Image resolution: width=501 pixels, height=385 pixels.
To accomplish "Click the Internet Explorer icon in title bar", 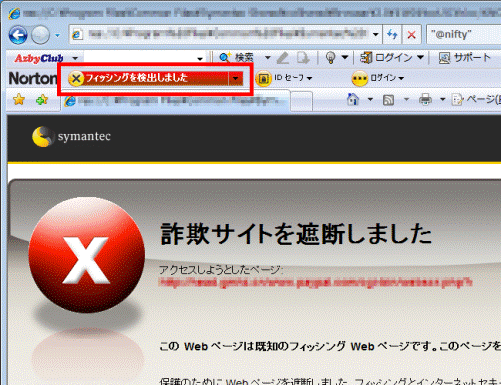I will [14, 13].
